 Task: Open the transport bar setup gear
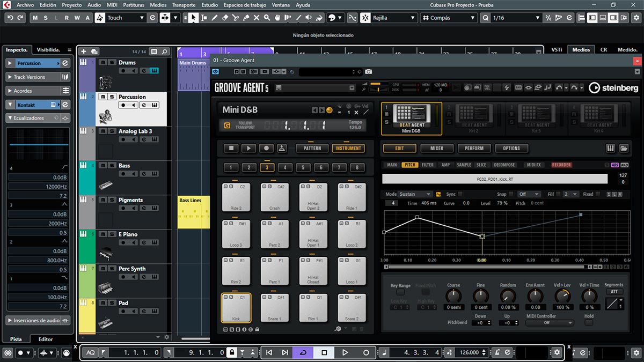[x=557, y=352]
